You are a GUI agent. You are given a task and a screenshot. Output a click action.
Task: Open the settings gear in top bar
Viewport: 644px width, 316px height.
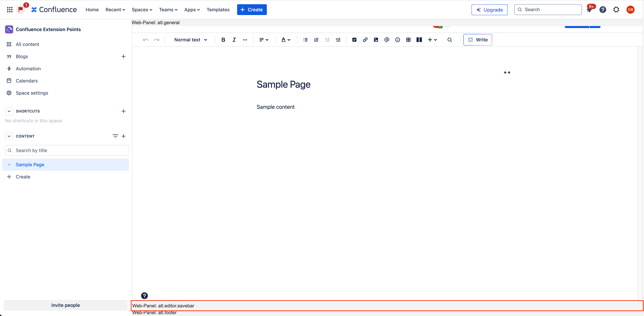[616, 9]
